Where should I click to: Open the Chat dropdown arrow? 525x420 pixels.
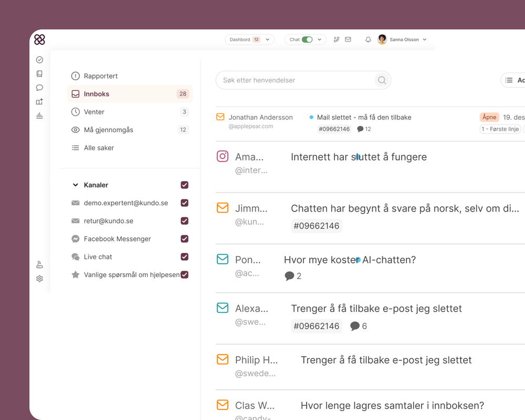[319, 39]
